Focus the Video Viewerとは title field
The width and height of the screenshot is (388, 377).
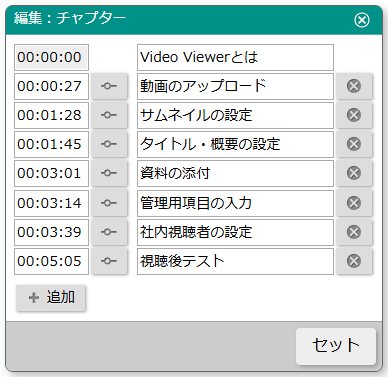pyautogui.click(x=235, y=57)
